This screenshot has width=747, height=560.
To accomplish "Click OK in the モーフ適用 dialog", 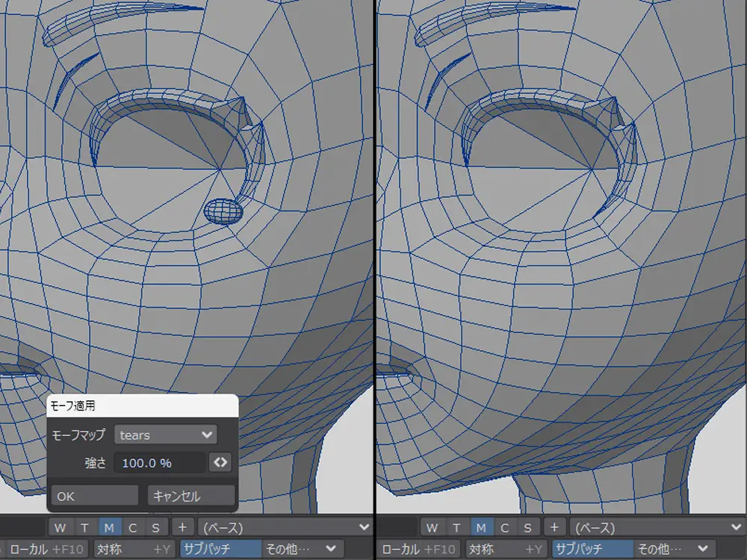I will click(x=94, y=496).
